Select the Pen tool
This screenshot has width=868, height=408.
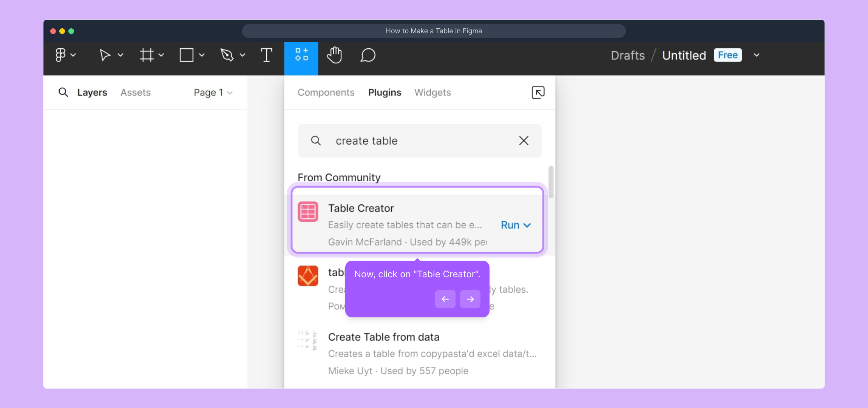click(x=227, y=55)
